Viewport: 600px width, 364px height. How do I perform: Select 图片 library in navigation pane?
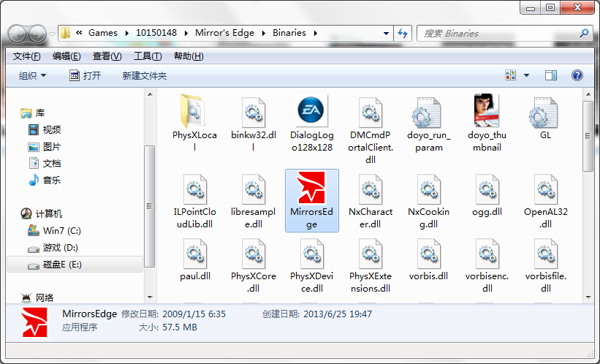pyautogui.click(x=45, y=147)
